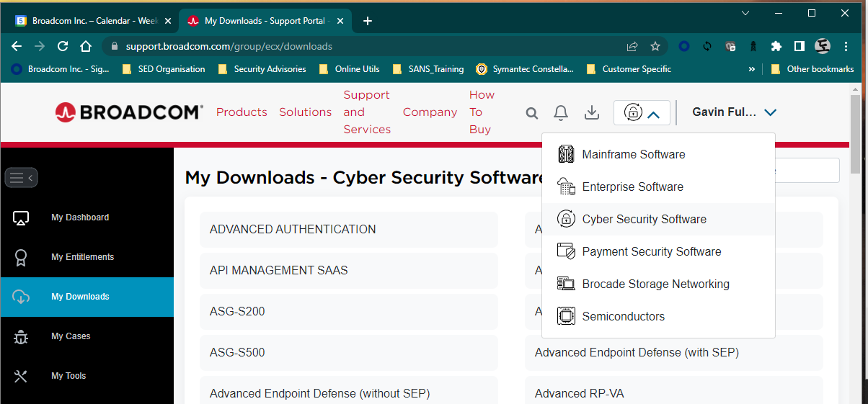Collapse the product segment selector dropdown
The height and width of the screenshot is (404, 868).
tap(642, 112)
